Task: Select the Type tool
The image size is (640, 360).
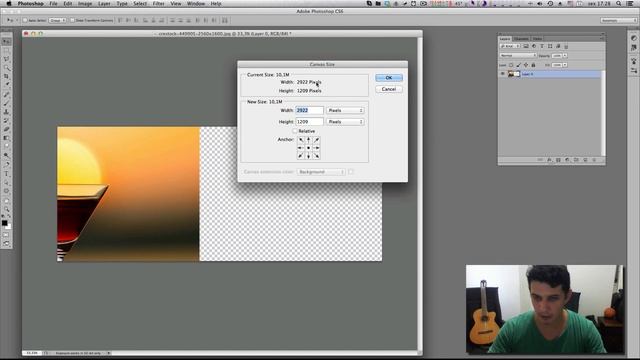Action: [x=6, y=174]
